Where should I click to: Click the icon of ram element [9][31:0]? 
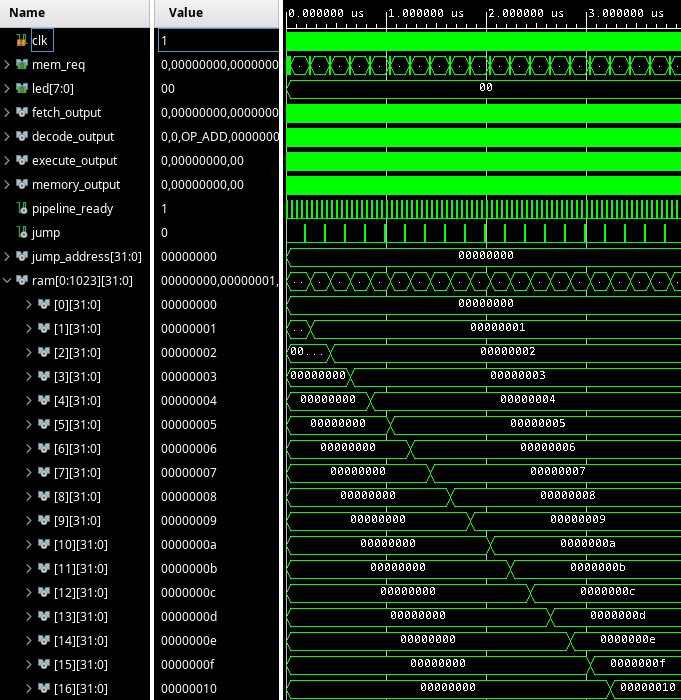43,521
